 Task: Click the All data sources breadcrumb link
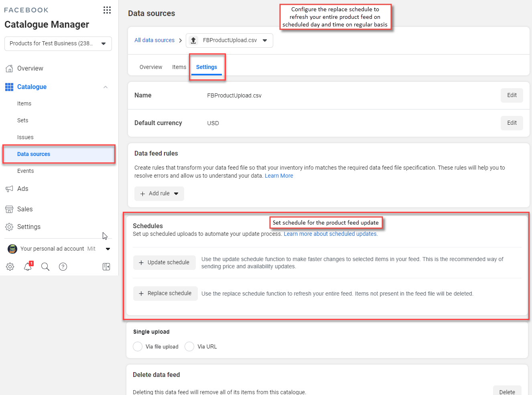(154, 41)
